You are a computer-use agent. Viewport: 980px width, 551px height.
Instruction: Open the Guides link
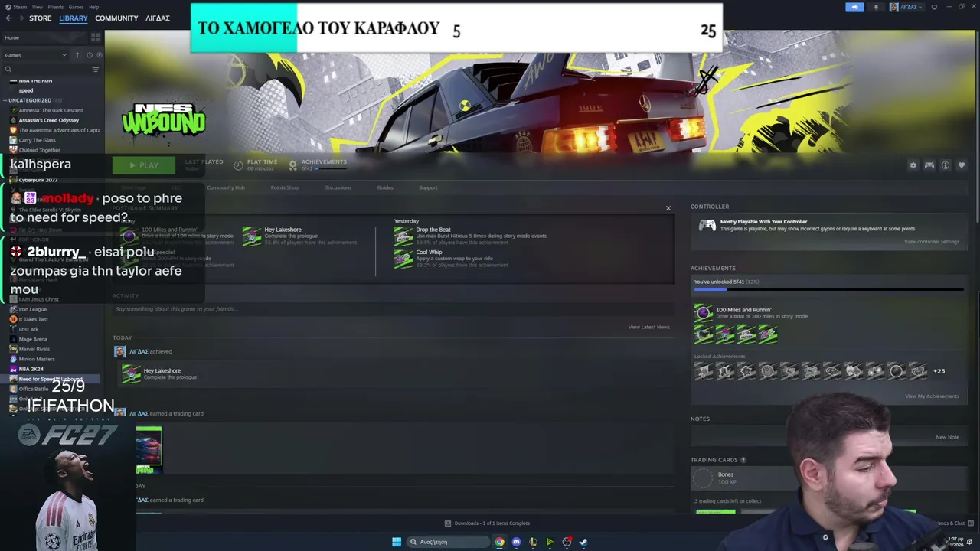pyautogui.click(x=385, y=187)
